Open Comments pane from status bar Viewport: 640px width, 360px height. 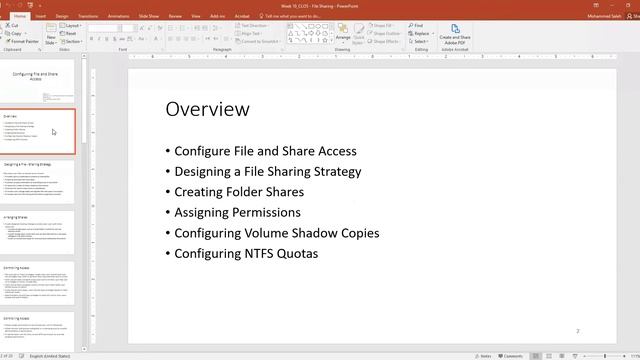coord(511,356)
